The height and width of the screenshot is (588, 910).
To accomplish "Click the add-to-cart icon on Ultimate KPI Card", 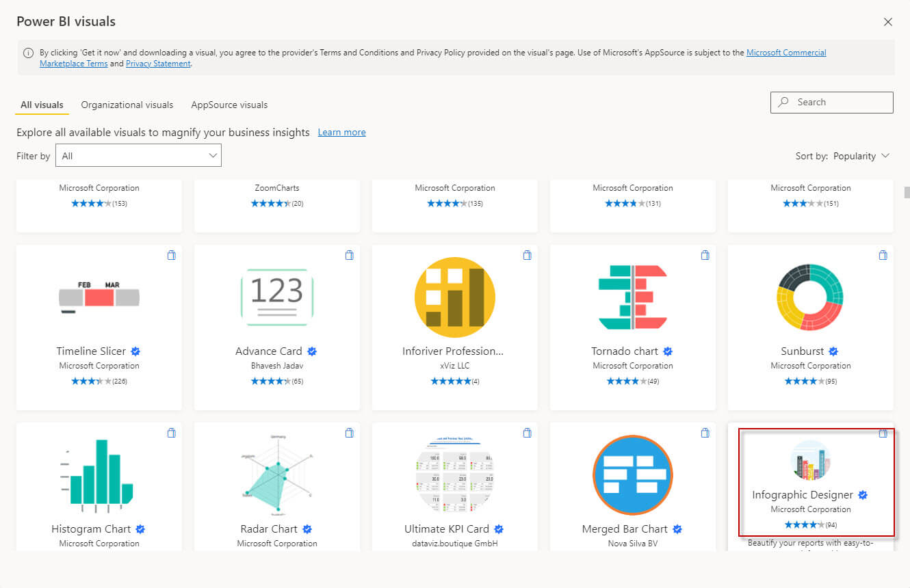I will [527, 433].
